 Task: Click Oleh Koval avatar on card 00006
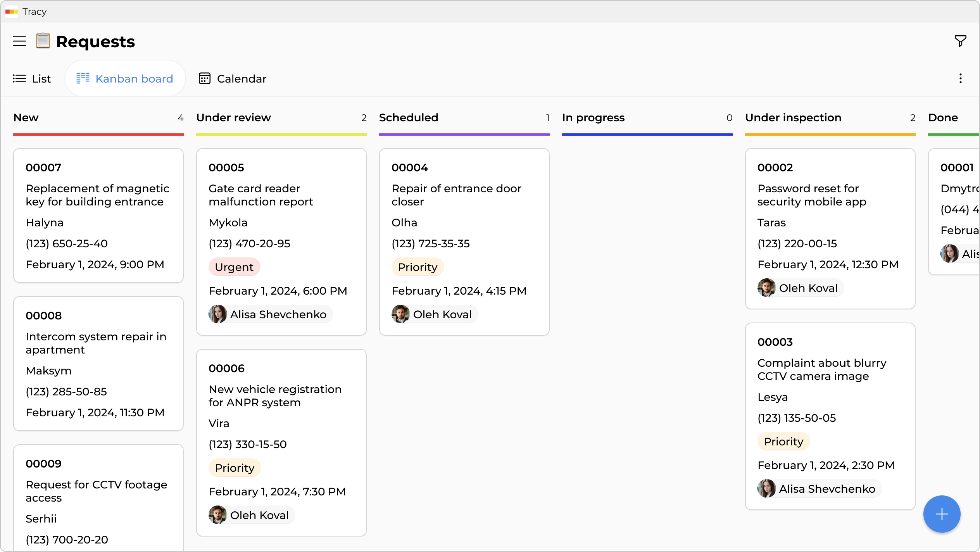(218, 515)
